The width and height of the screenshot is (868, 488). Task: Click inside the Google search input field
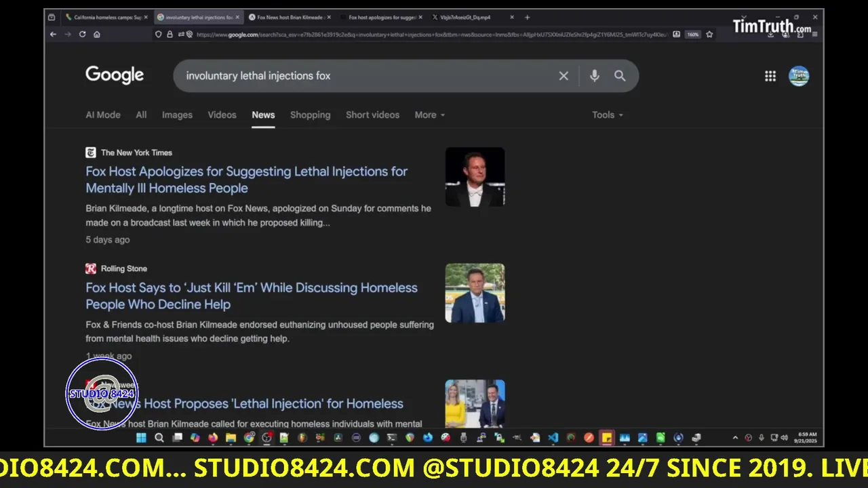(x=366, y=76)
